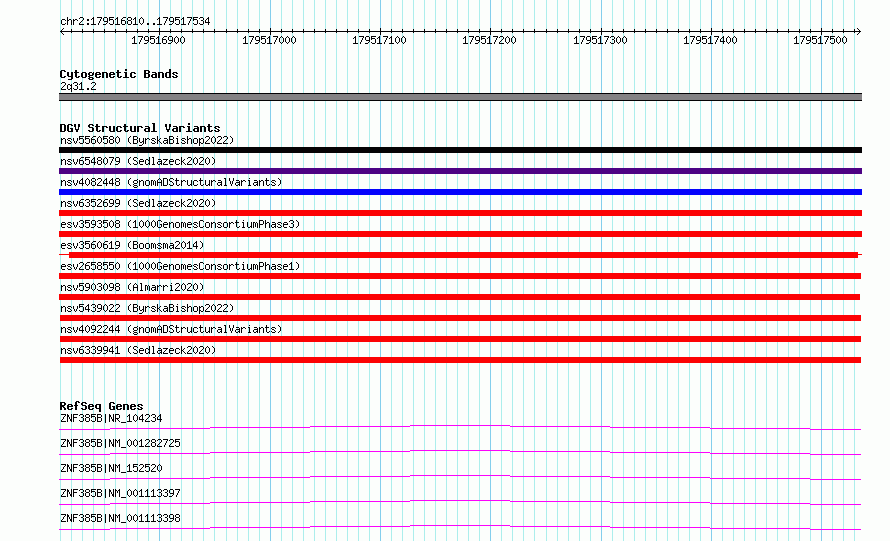The width and height of the screenshot is (890, 541).
Task: Click the 2q31.2 band label
Action: [78, 86]
